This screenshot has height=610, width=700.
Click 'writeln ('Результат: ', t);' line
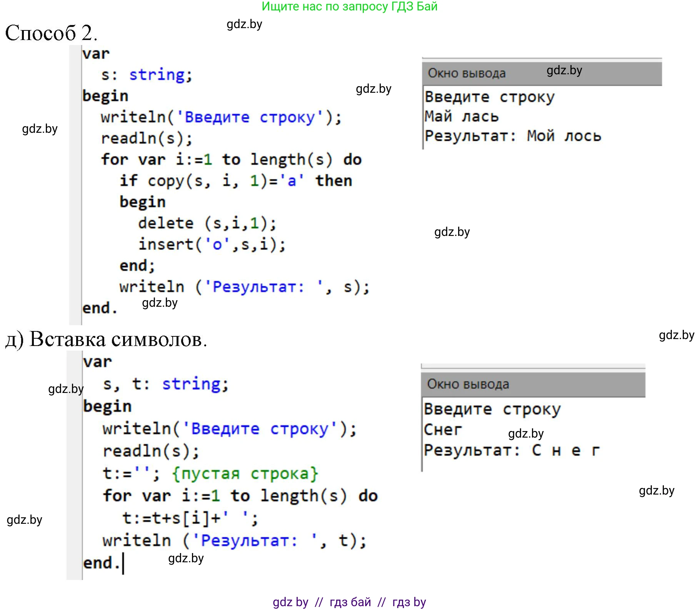tap(234, 541)
